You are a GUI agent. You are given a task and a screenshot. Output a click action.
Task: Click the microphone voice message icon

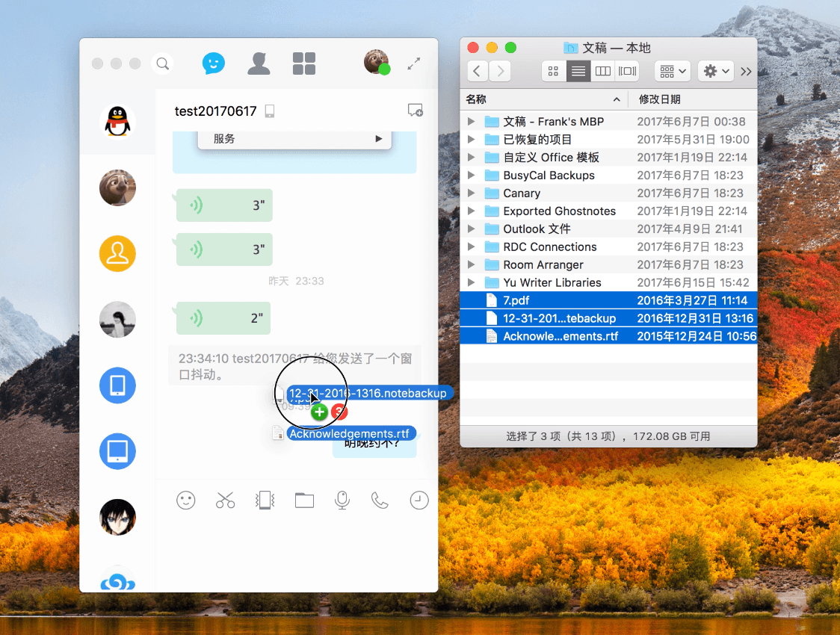(342, 501)
